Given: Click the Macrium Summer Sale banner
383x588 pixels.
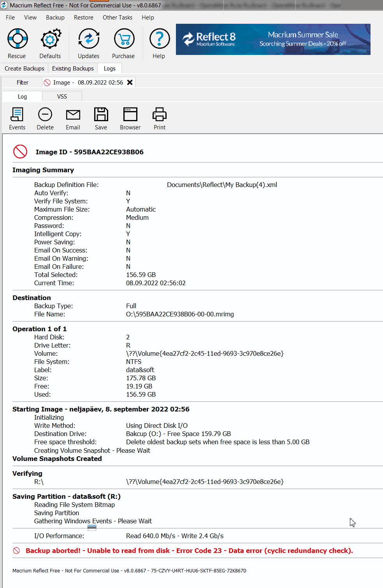Looking at the screenshot, I should tap(273, 39).
